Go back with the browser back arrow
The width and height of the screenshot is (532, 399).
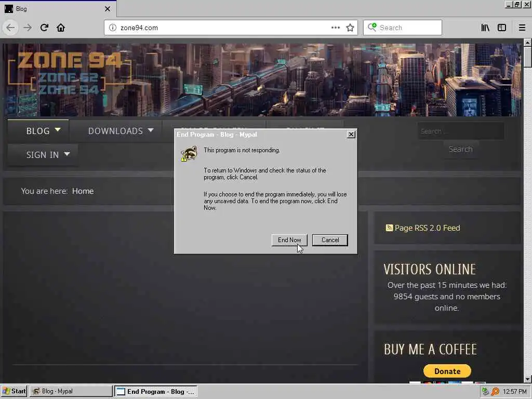(10, 28)
